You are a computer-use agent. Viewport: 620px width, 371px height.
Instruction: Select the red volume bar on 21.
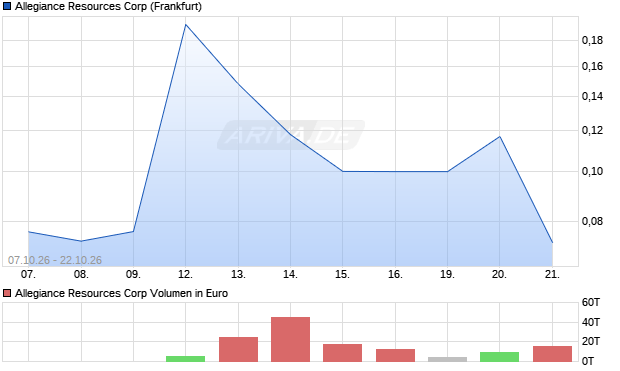(x=552, y=354)
